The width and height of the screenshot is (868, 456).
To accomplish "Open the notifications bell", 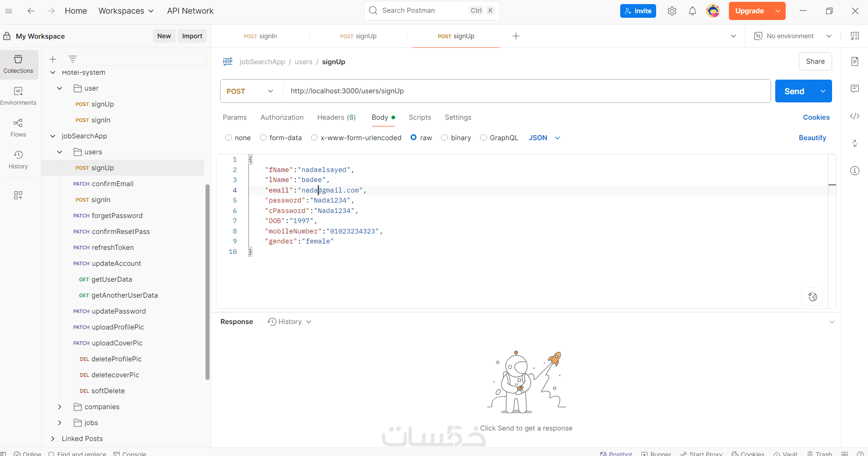I will click(x=692, y=11).
